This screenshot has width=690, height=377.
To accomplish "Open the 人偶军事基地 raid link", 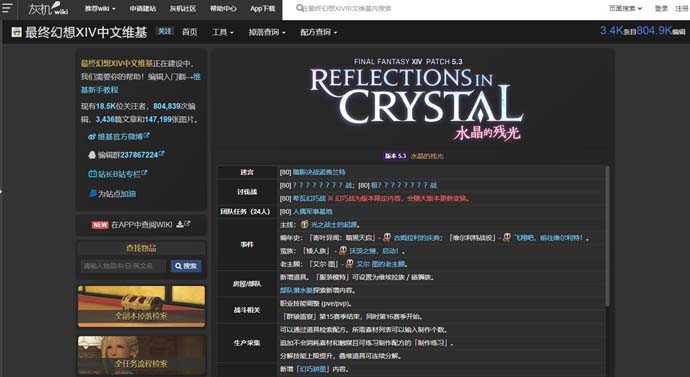I will pyautogui.click(x=312, y=212).
